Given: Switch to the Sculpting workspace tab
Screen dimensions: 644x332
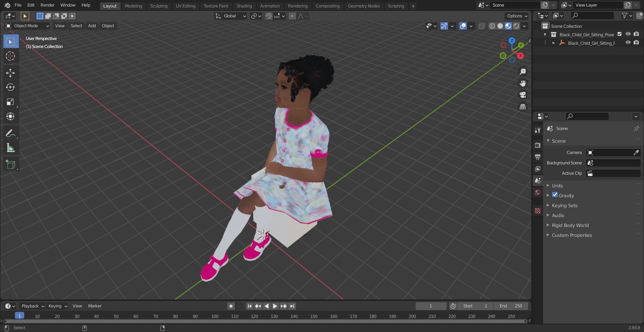Looking at the screenshot, I should [159, 6].
